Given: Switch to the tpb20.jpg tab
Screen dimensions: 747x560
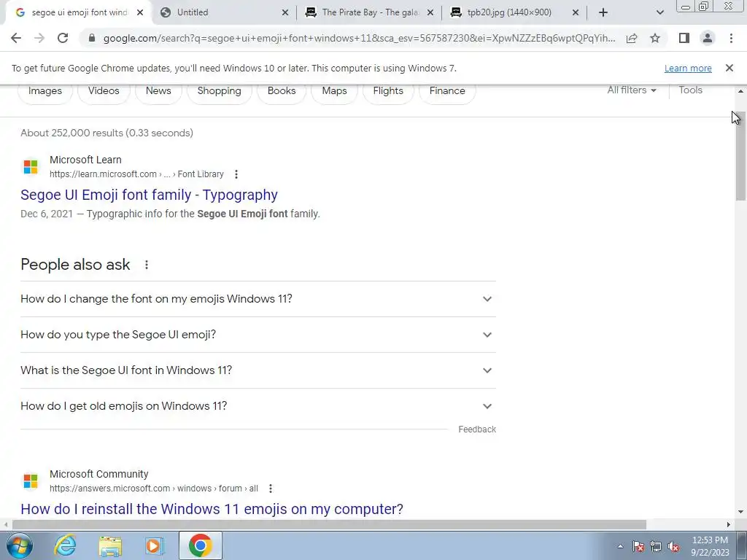Looking at the screenshot, I should pos(514,12).
